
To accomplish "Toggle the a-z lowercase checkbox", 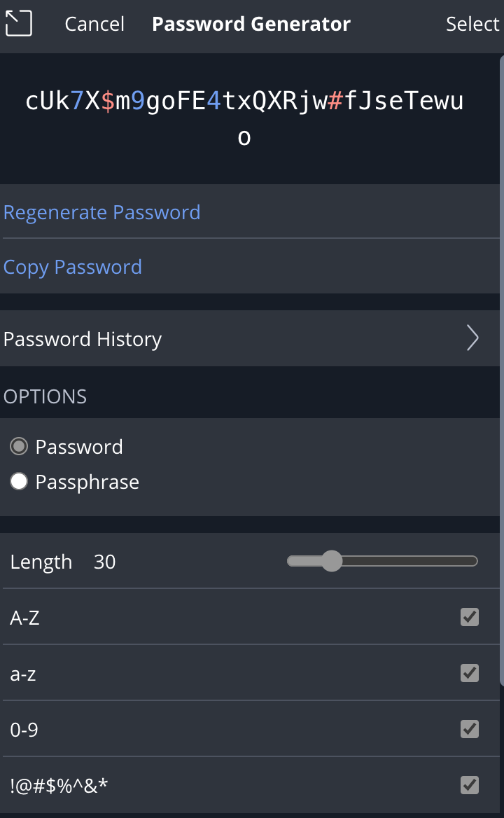I will (x=470, y=673).
